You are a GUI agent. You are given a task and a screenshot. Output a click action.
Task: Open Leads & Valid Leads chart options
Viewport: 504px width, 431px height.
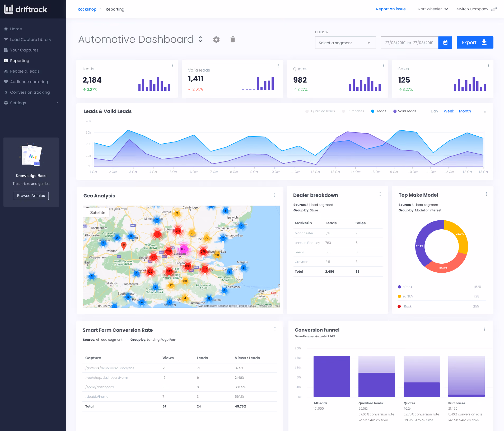pyautogui.click(x=485, y=111)
